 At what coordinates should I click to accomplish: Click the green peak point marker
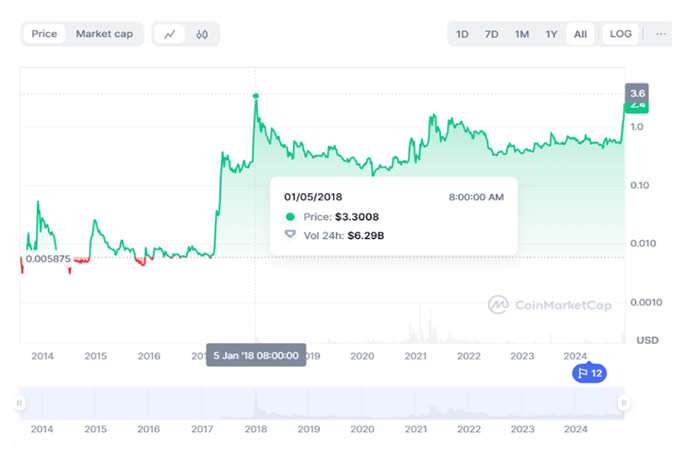tap(256, 95)
